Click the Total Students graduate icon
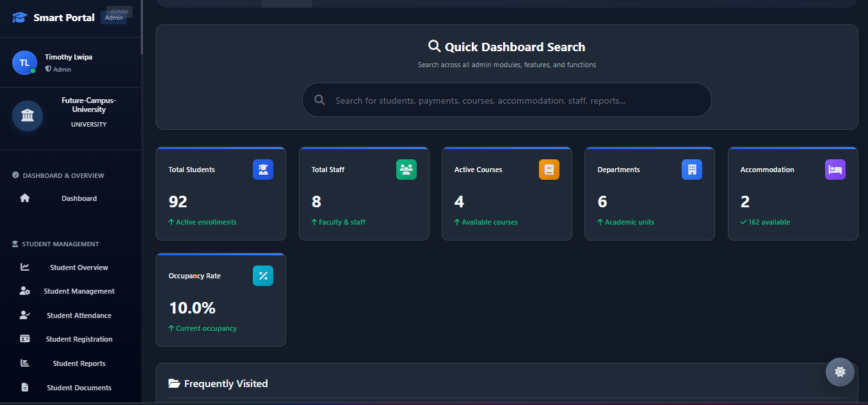The image size is (868, 405). point(262,170)
